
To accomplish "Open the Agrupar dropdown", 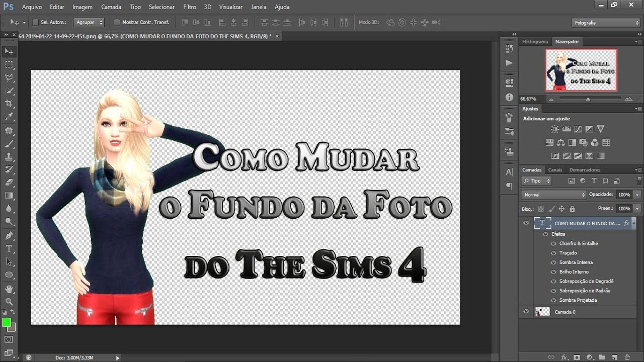I will [89, 22].
